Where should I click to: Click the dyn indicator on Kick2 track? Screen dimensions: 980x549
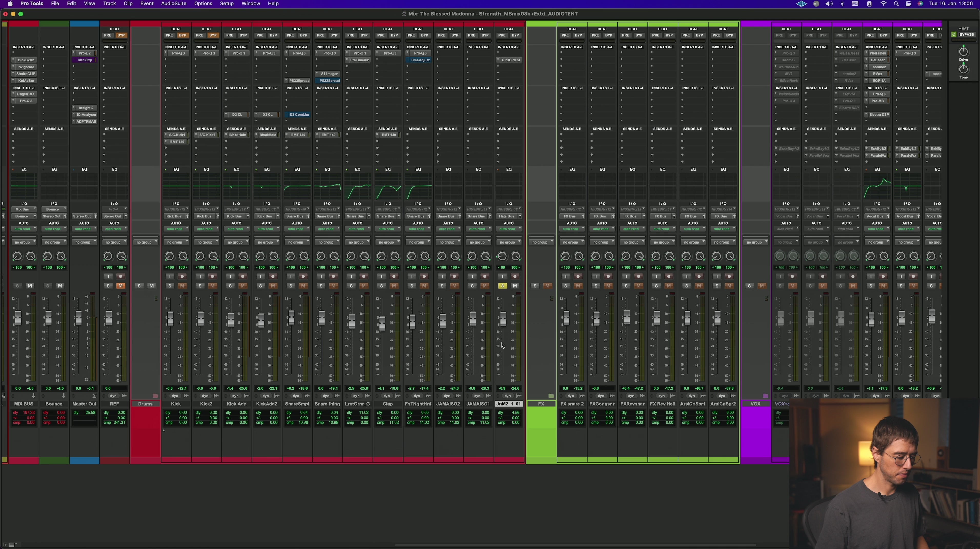[205, 396]
